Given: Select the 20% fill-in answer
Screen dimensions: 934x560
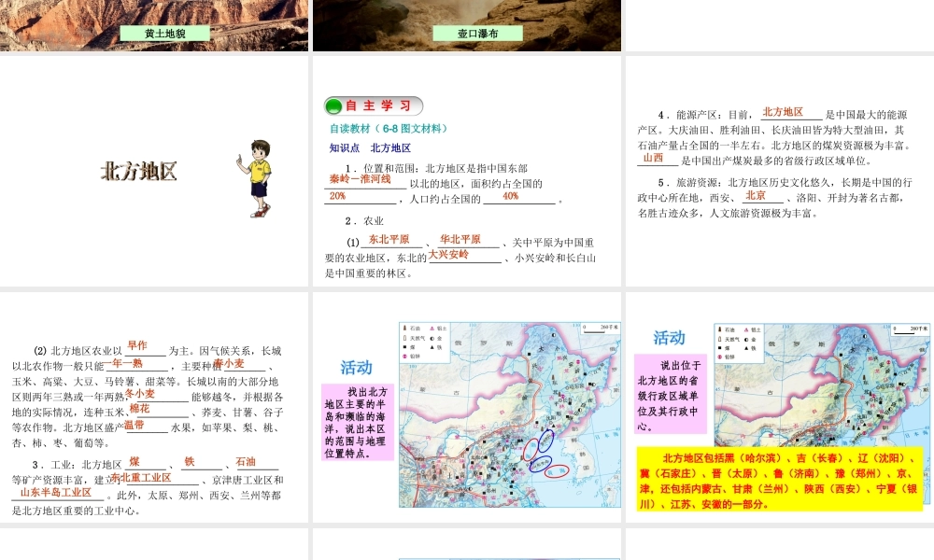Looking at the screenshot, I should coord(337,196).
